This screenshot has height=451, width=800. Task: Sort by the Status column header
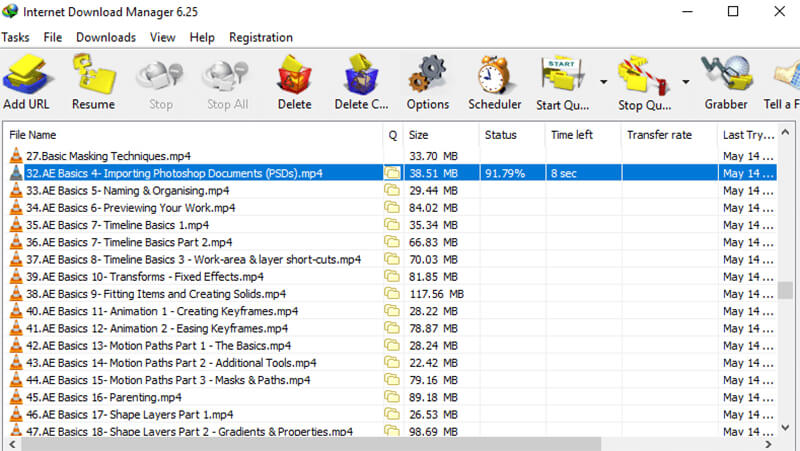tap(512, 135)
